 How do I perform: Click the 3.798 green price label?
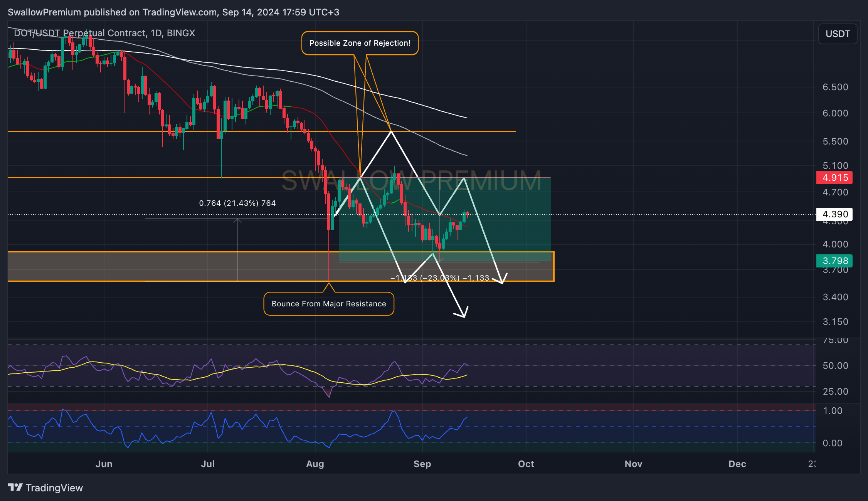(x=835, y=261)
